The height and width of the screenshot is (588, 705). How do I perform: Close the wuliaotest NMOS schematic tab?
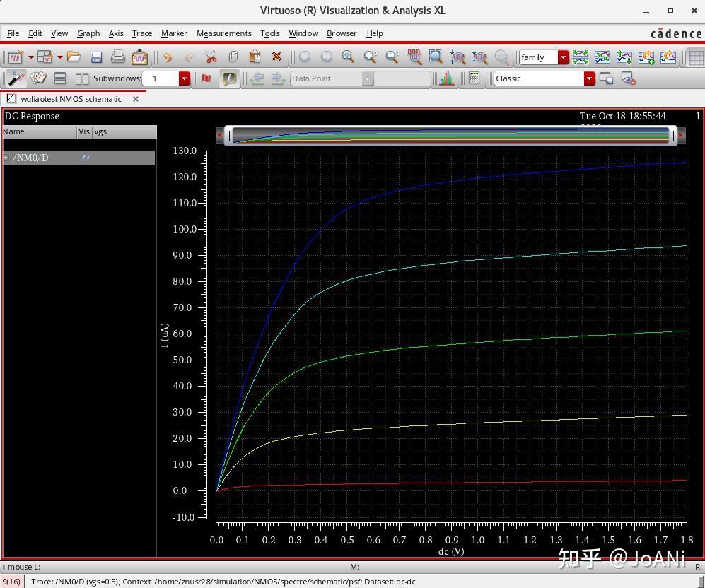[x=136, y=99]
